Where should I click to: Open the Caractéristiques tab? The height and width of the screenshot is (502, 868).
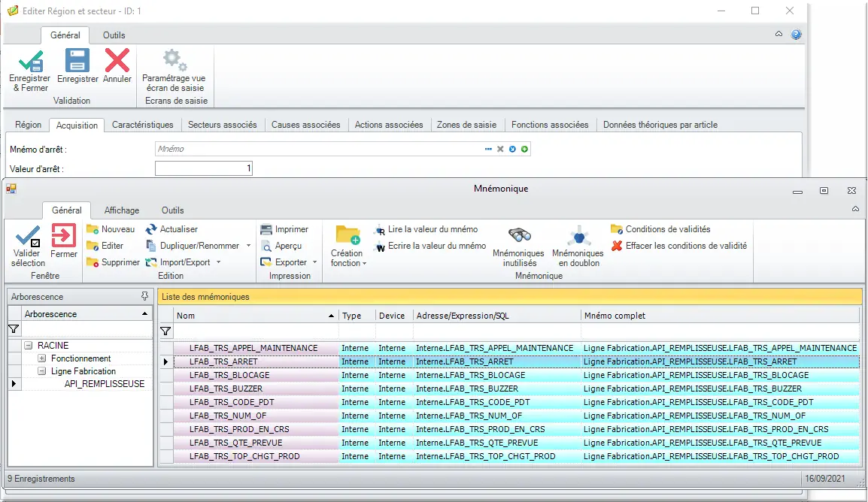pyautogui.click(x=142, y=125)
